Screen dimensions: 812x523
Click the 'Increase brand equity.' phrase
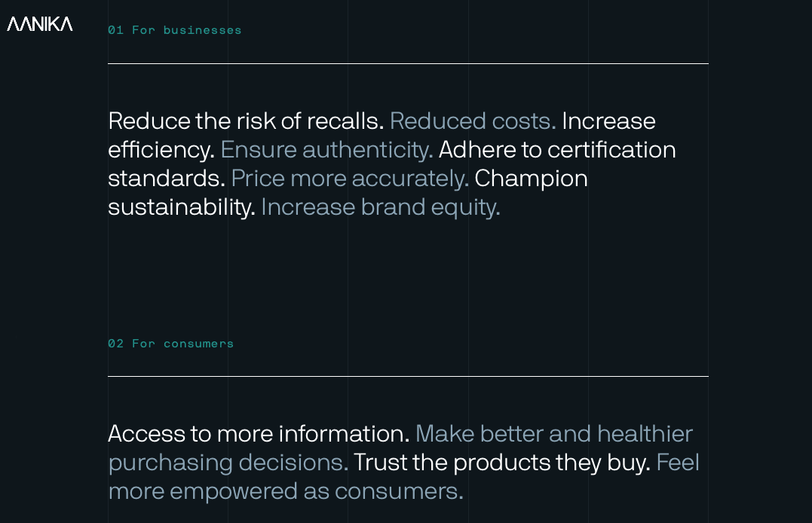click(381, 207)
